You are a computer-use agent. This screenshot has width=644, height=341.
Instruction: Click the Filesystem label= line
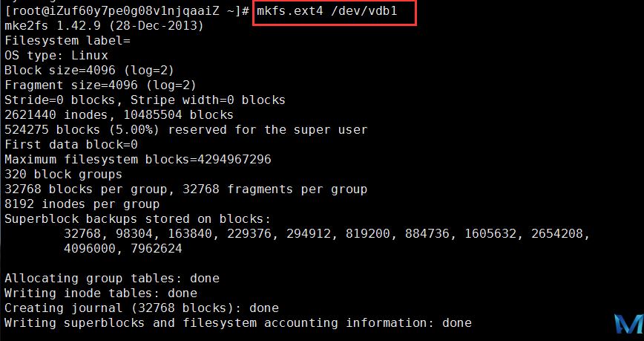pos(68,41)
